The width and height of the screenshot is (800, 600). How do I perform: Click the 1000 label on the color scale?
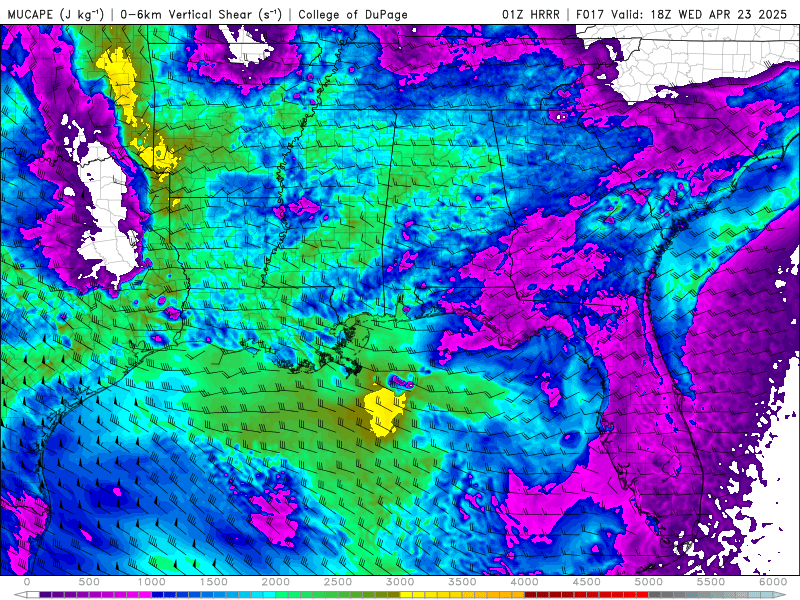[x=152, y=582]
